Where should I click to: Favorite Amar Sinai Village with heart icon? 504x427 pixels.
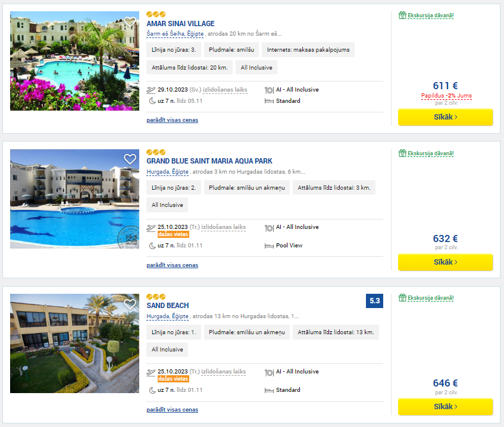130,21
